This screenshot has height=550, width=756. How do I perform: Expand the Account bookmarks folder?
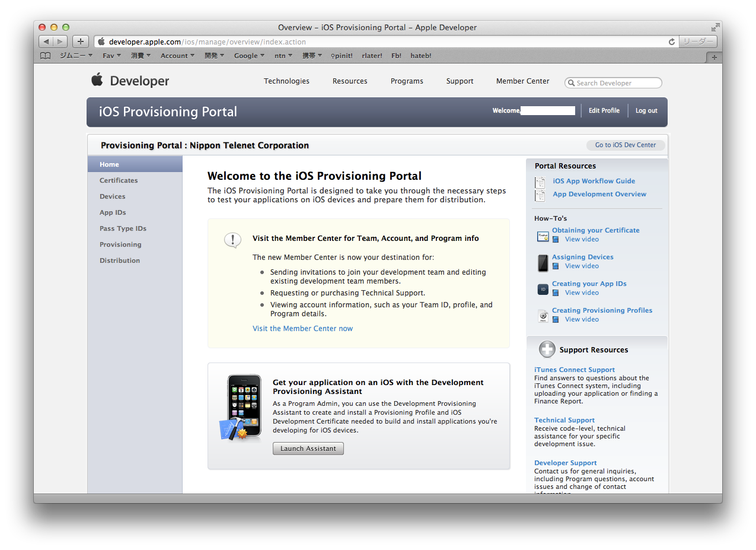(x=177, y=56)
